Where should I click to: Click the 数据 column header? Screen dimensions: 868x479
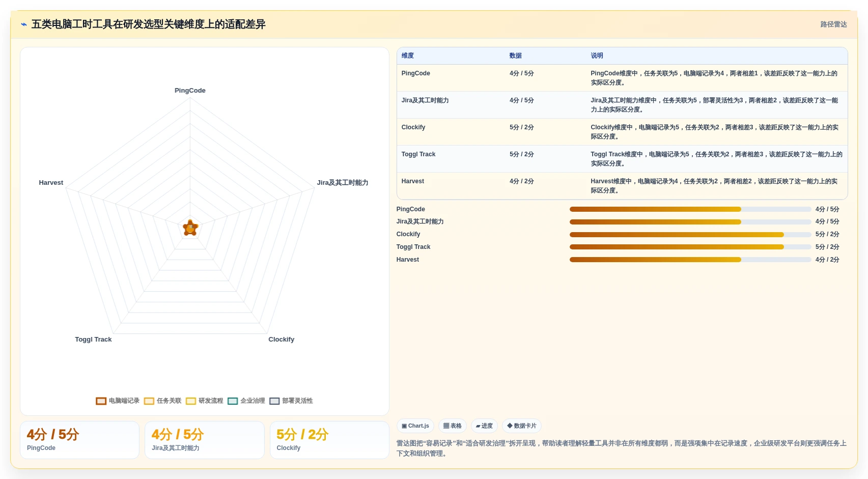coord(516,56)
